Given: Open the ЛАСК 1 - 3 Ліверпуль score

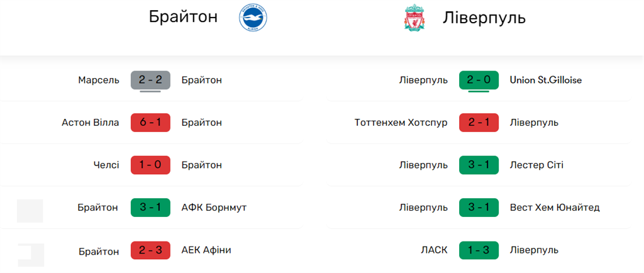Looking at the screenshot, I should pyautogui.click(x=479, y=250).
